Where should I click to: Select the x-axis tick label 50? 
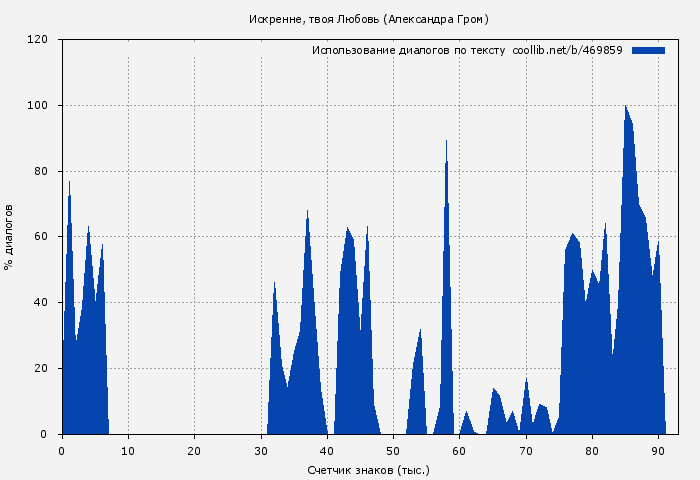pyautogui.click(x=393, y=450)
